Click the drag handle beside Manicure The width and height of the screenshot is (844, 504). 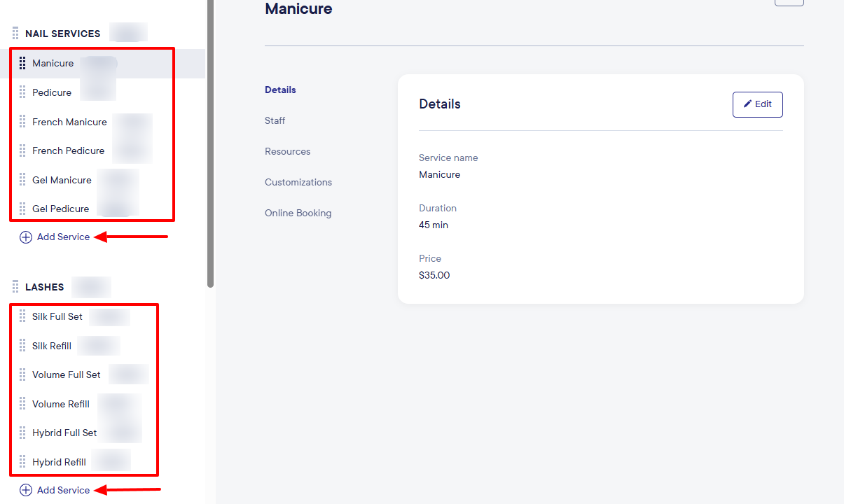coord(22,63)
